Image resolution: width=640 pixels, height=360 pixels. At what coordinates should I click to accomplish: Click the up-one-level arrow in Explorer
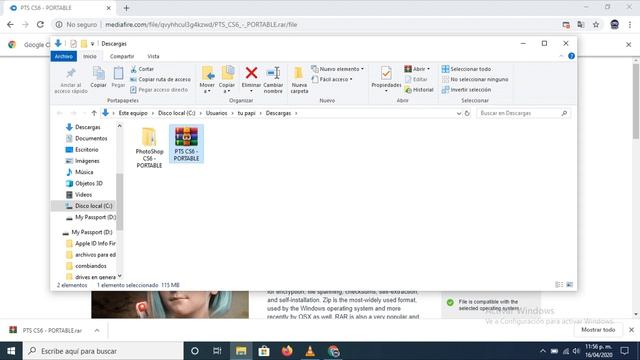coord(94,113)
